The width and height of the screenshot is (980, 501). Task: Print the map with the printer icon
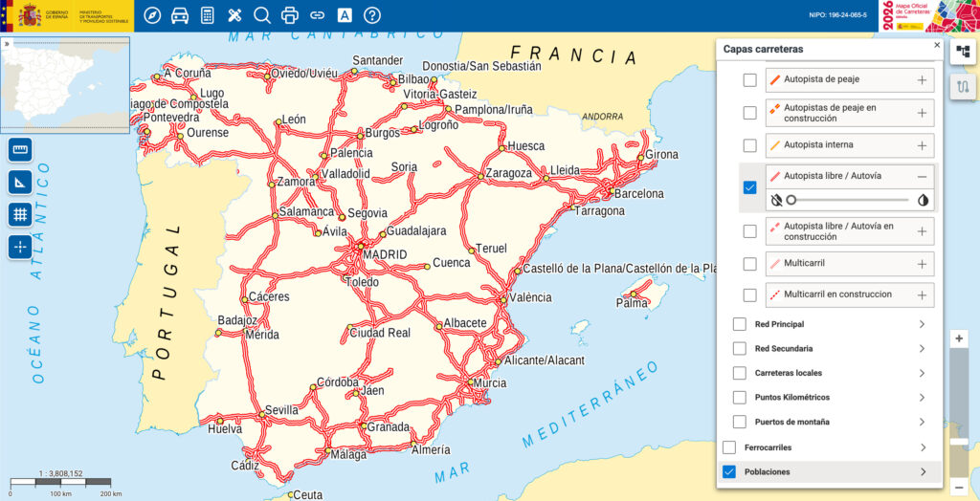point(290,15)
